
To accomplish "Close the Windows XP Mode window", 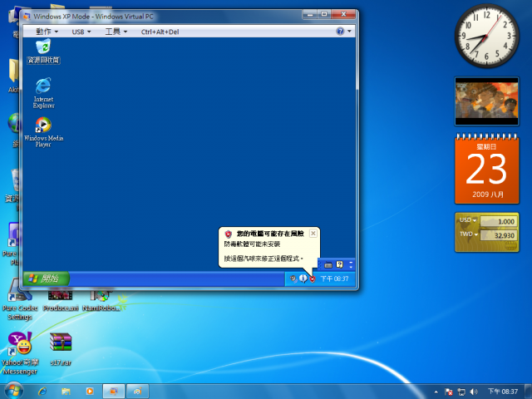I will tap(343, 14).
